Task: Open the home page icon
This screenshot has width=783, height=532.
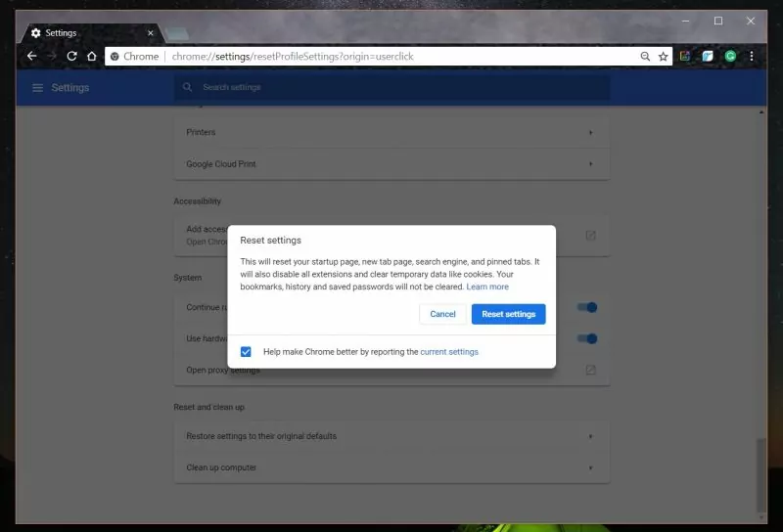Action: [92, 56]
